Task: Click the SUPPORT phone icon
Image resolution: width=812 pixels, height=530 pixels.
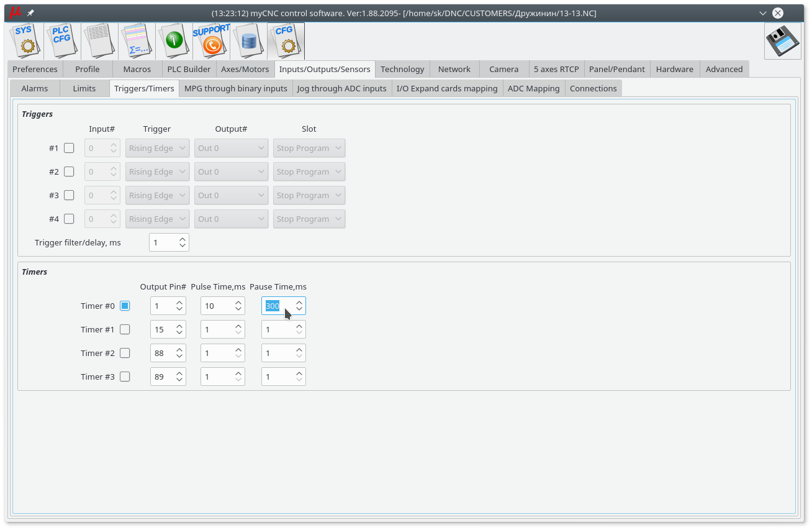Action: tap(212, 41)
